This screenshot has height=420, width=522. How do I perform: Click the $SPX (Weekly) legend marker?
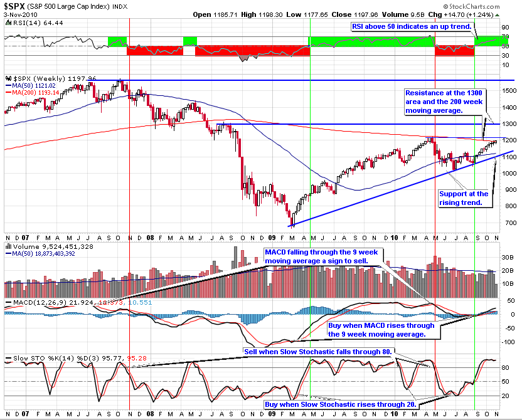pos(8,78)
